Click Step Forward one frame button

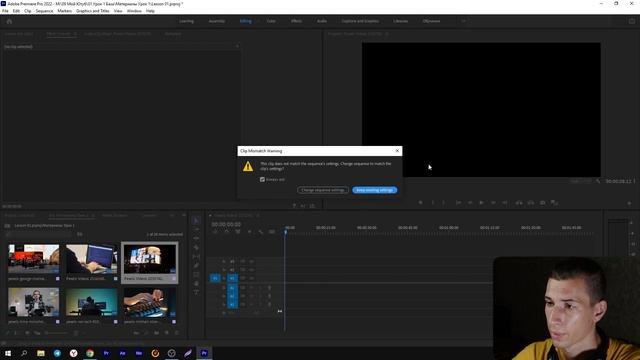493,202
